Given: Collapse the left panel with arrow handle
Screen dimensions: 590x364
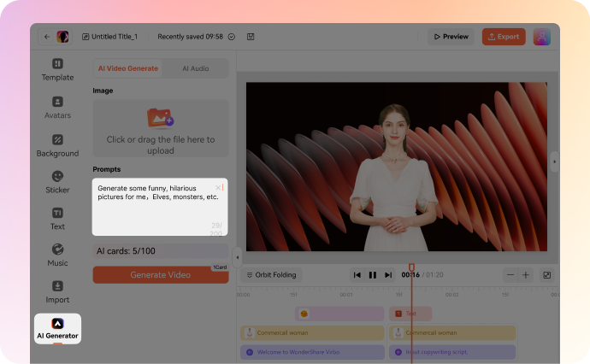Looking at the screenshot, I should point(238,257).
